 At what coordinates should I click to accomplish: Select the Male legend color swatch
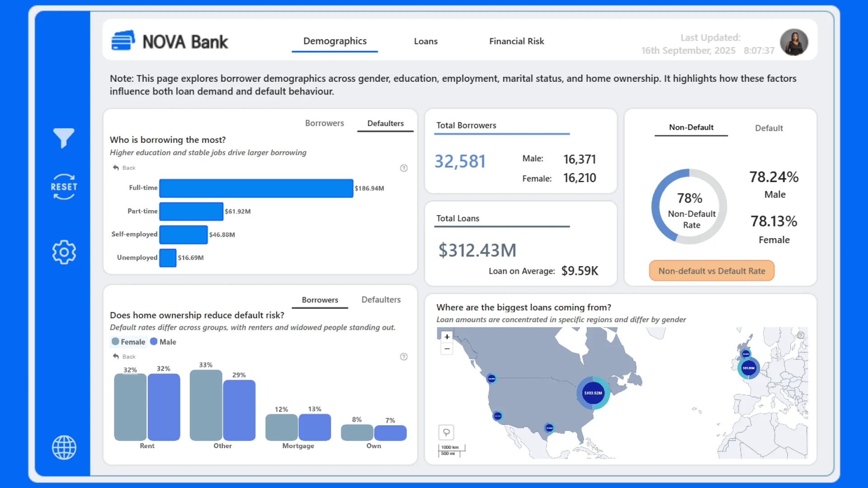154,342
